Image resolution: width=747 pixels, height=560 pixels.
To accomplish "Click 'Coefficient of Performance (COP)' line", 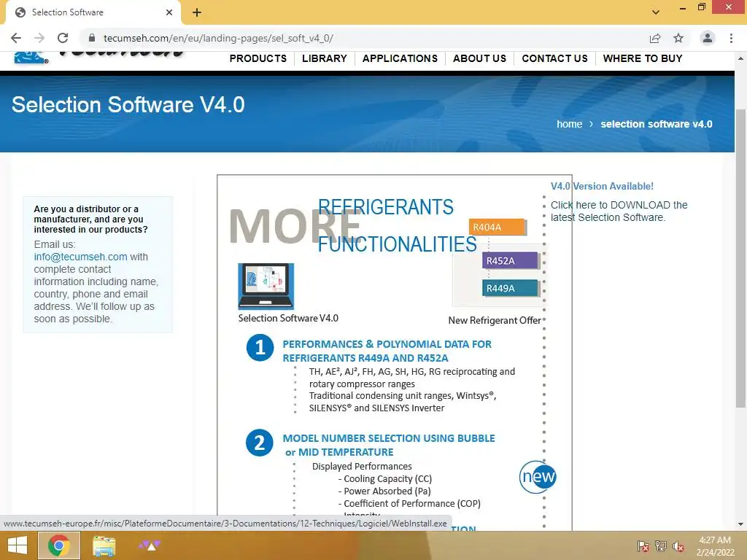I will [x=409, y=503].
